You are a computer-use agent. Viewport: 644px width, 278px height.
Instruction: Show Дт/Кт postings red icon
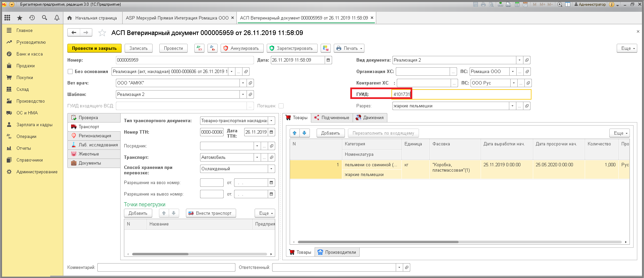[213, 48]
